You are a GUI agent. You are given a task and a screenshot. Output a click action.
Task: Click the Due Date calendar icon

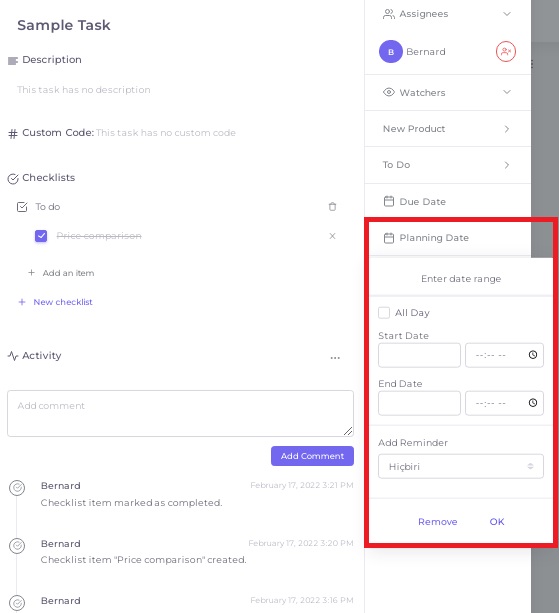(389, 201)
